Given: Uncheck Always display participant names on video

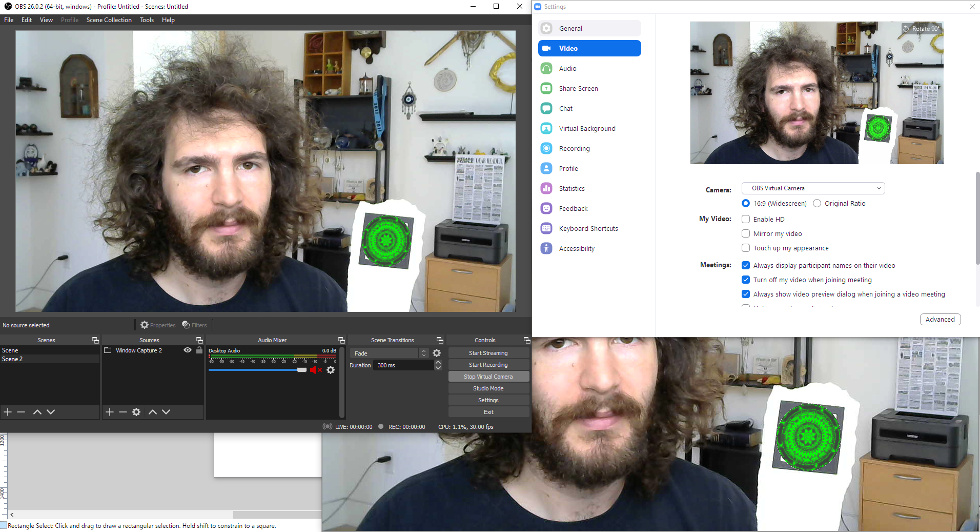Looking at the screenshot, I should (746, 265).
